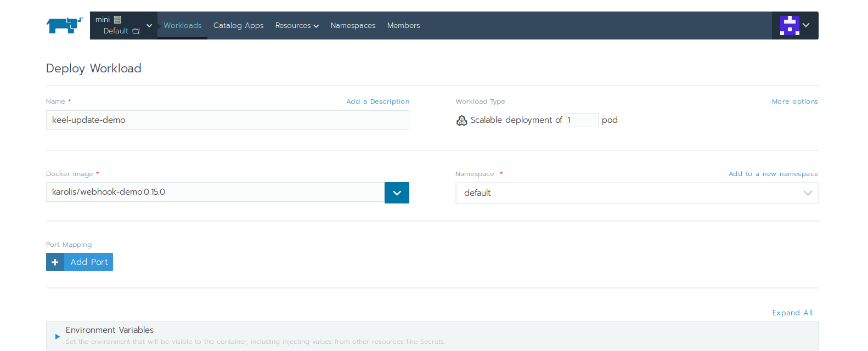Screen dimensions: 868x351
Task: Open the Members tab
Action: (403, 25)
